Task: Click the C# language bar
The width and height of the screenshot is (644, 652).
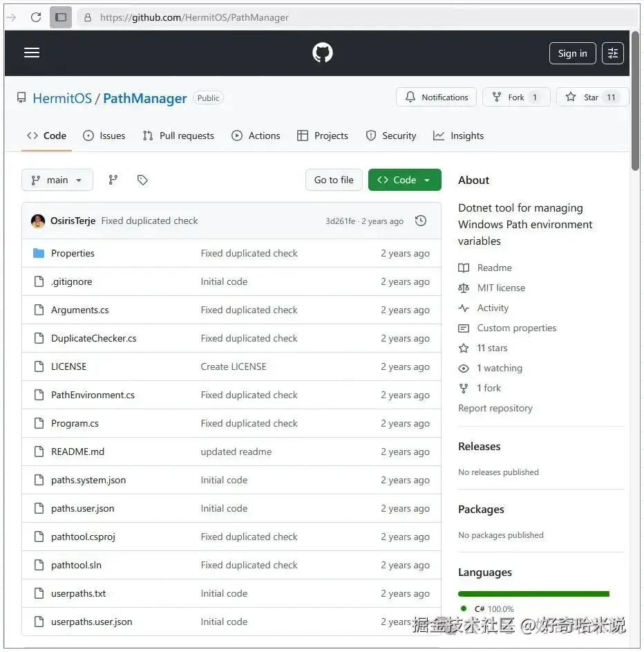Action: (534, 594)
